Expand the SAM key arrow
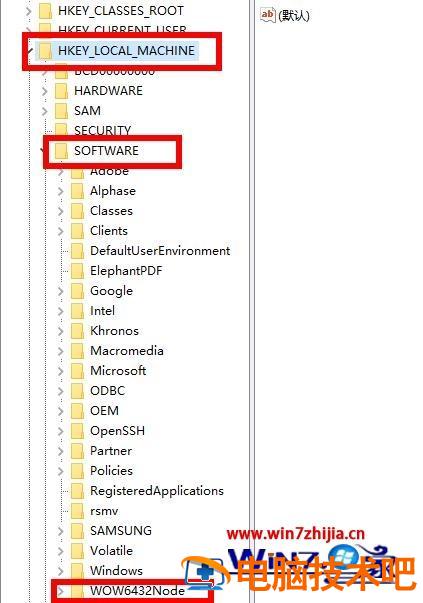This screenshot has width=423, height=603. pyautogui.click(x=45, y=111)
